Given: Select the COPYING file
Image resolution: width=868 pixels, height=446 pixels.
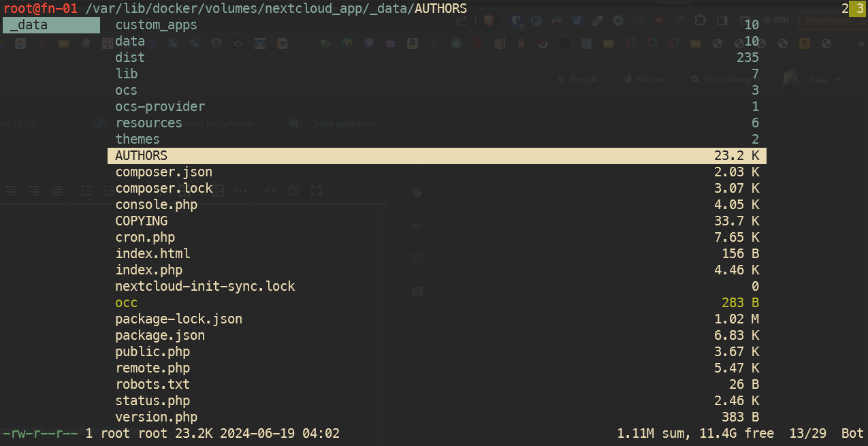Looking at the screenshot, I should click(x=141, y=221).
